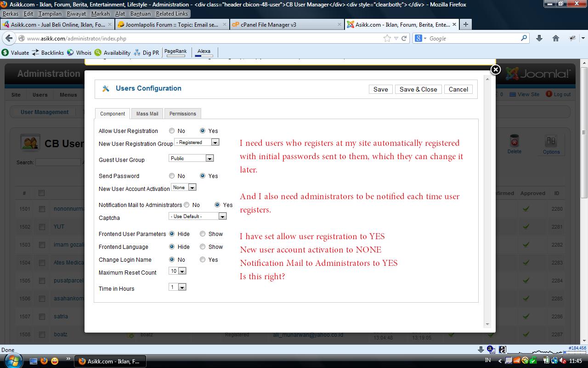
Task: Open the New User Account Activation dropdown
Action: pos(184,187)
